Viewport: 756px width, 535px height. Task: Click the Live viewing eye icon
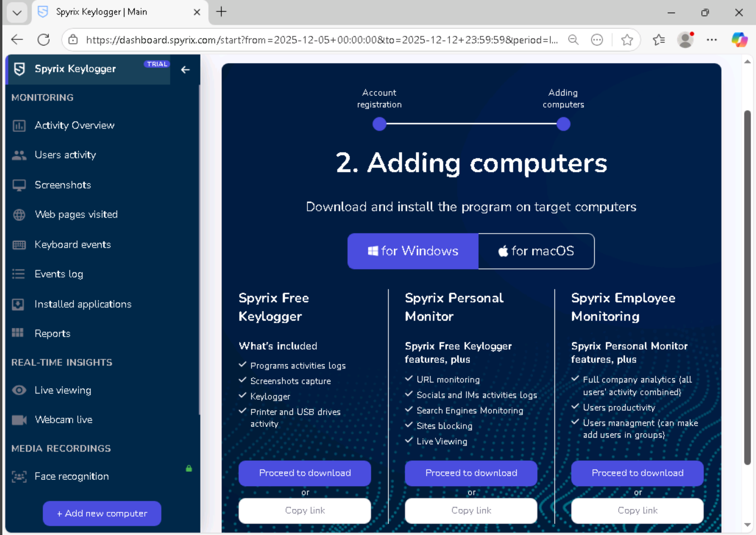19,391
